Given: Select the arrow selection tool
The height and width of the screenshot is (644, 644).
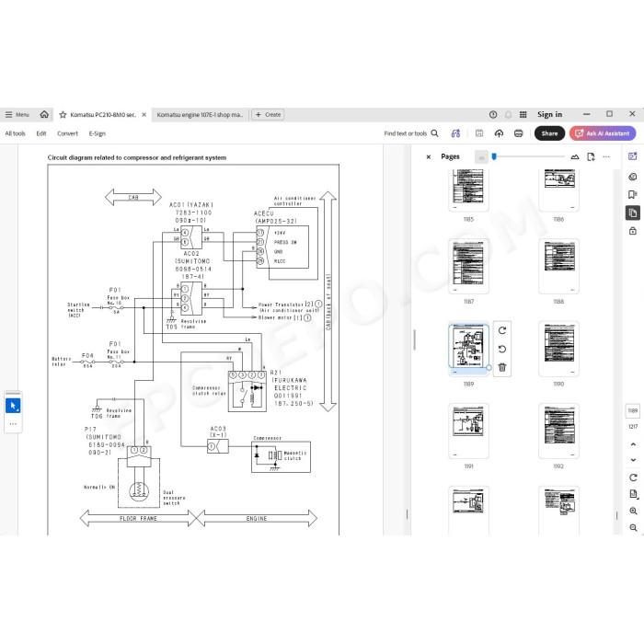Looking at the screenshot, I should pyautogui.click(x=13, y=406).
